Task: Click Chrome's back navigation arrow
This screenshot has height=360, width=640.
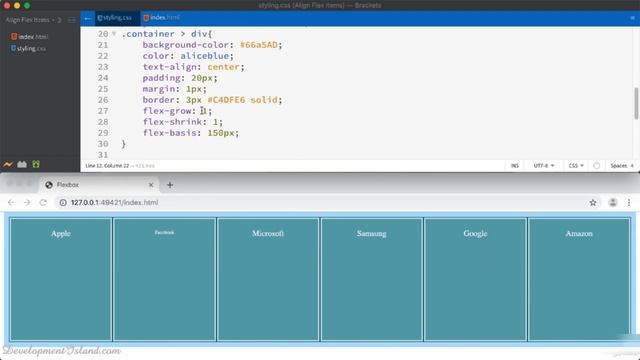Action: point(11,202)
